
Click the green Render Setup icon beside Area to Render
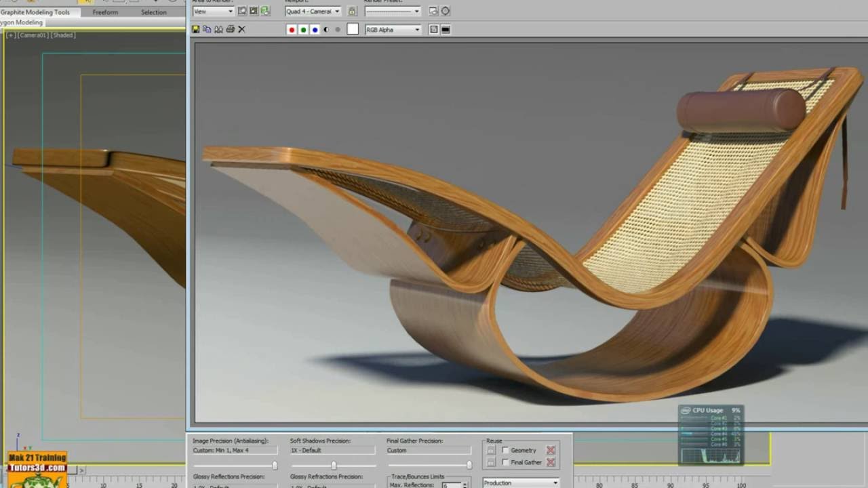(x=265, y=11)
